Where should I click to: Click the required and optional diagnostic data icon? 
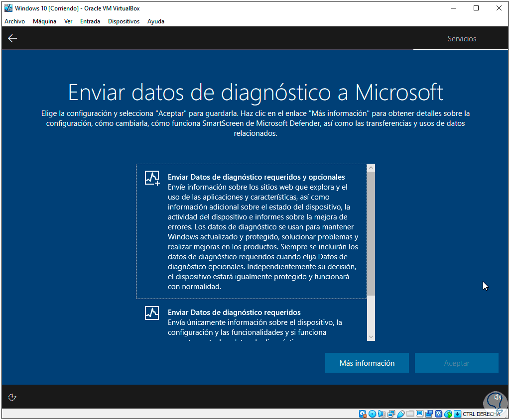pos(152,178)
